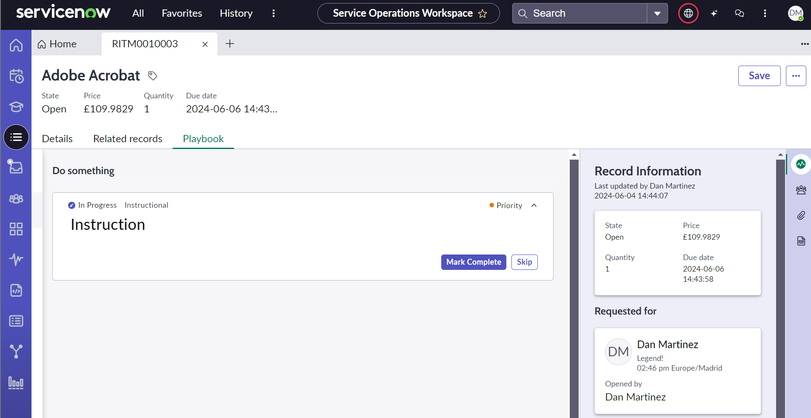Open the code document sidebar icon
The height and width of the screenshot is (418, 811).
tap(16, 290)
